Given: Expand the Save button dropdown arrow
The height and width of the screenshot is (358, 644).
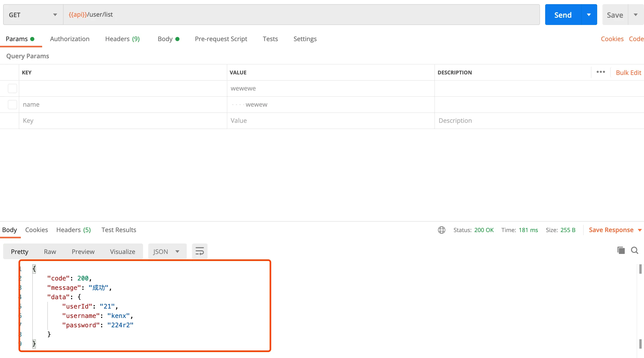Looking at the screenshot, I should [x=636, y=15].
